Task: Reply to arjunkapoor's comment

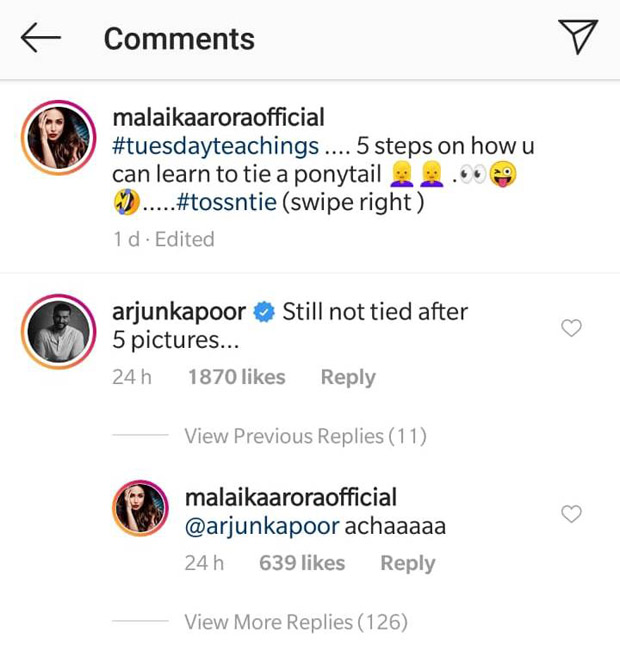Action: 348,377
